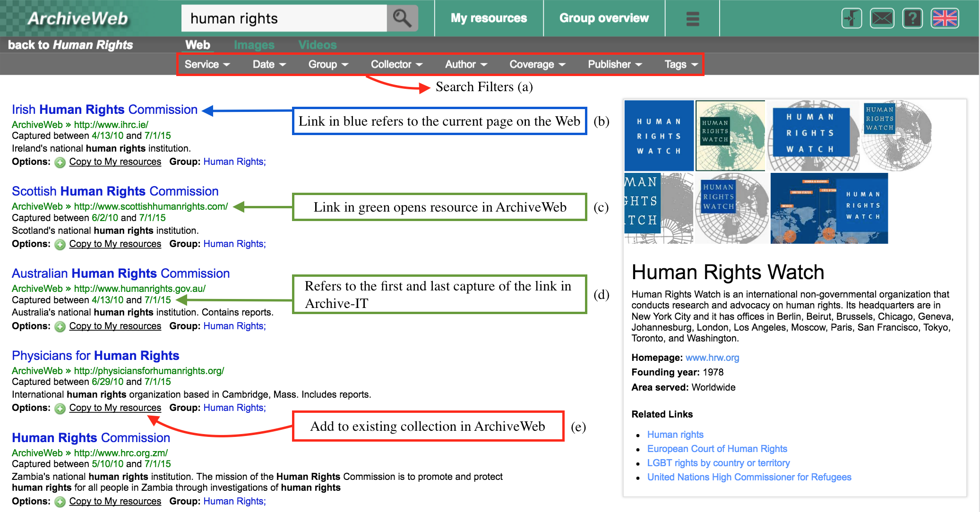Change language via UK flag icon
The width and height of the screenshot is (980, 512).
[945, 19]
